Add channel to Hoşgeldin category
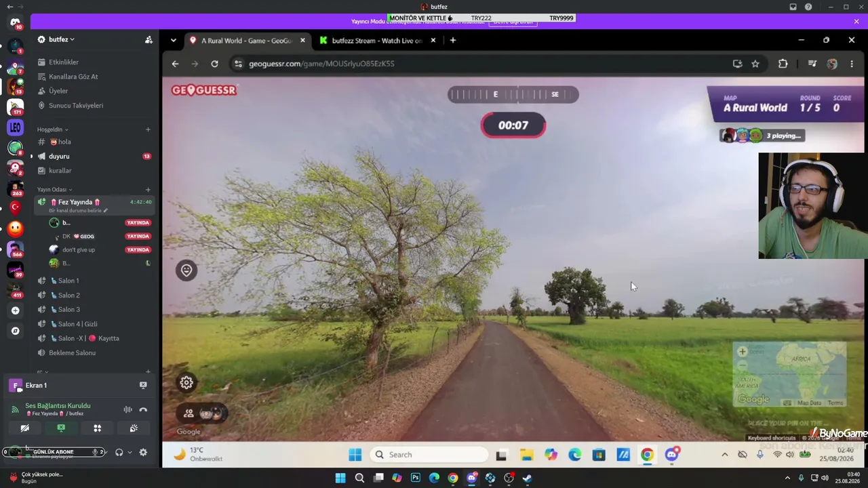This screenshot has width=868, height=488. (x=148, y=129)
